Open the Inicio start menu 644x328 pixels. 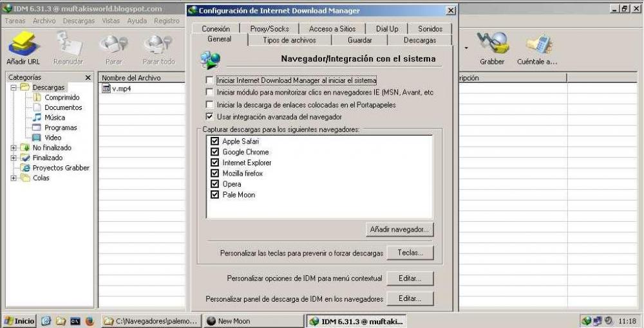[19, 320]
